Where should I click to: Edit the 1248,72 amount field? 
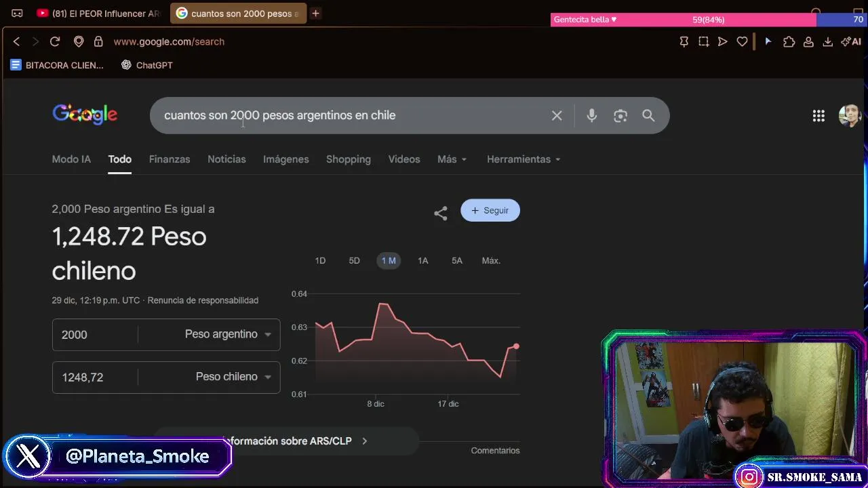click(x=95, y=378)
